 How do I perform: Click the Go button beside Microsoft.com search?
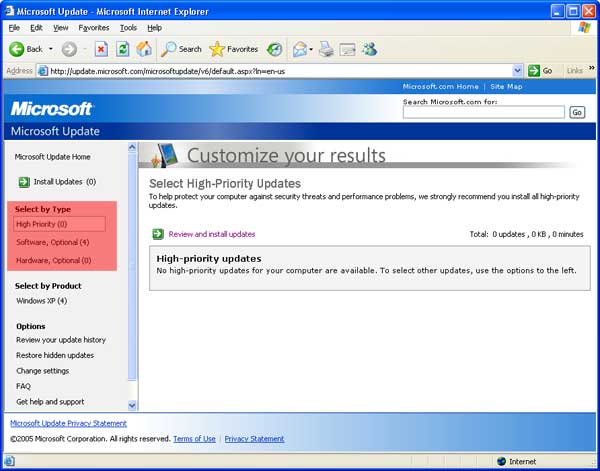(577, 113)
